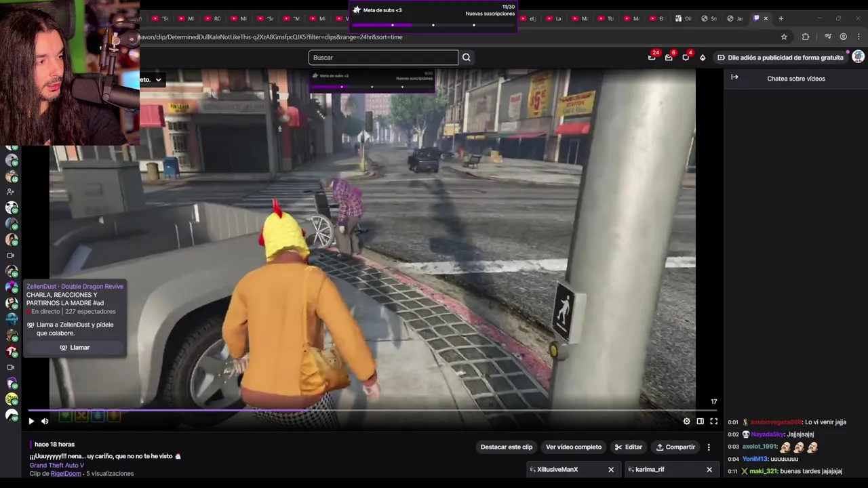The image size is (868, 488).
Task: Click Editar clip button
Action: 629,447
